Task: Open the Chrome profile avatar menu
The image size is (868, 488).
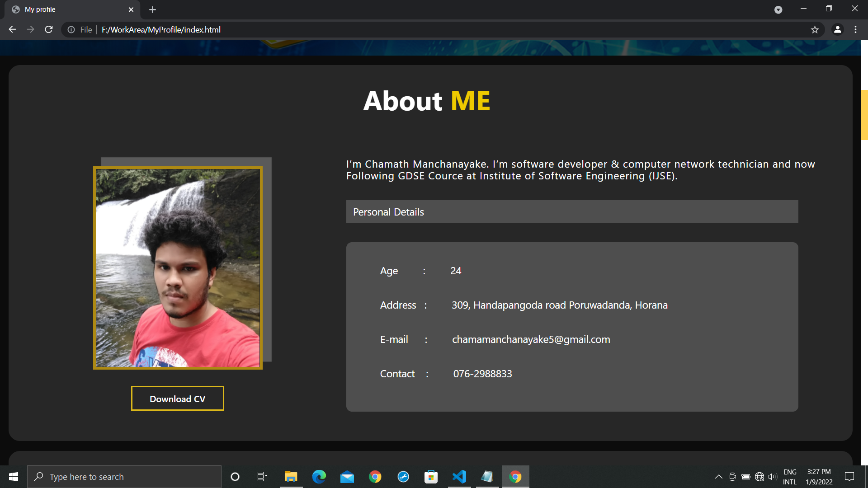Action: 837,29
